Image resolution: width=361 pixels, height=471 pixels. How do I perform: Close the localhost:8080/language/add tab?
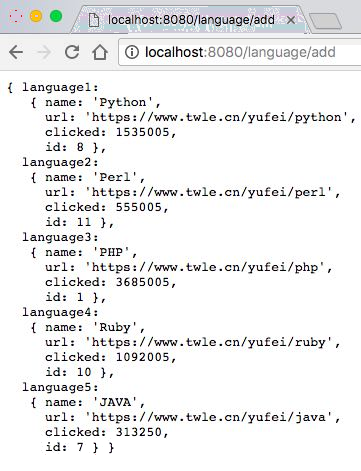pos(291,20)
